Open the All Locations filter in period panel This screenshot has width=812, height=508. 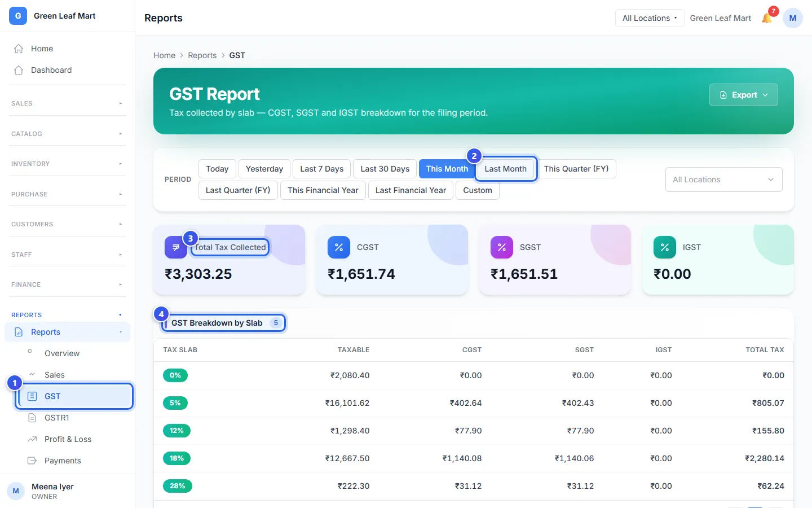723,179
